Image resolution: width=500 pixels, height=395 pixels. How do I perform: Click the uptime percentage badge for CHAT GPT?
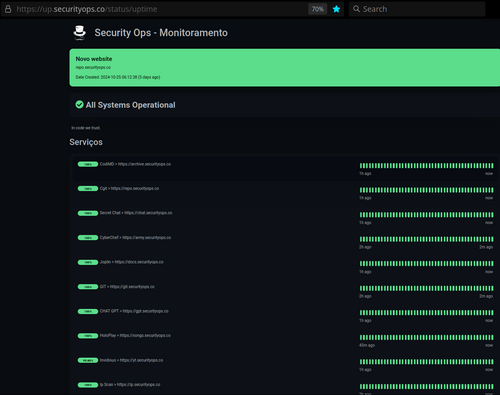[88, 311]
